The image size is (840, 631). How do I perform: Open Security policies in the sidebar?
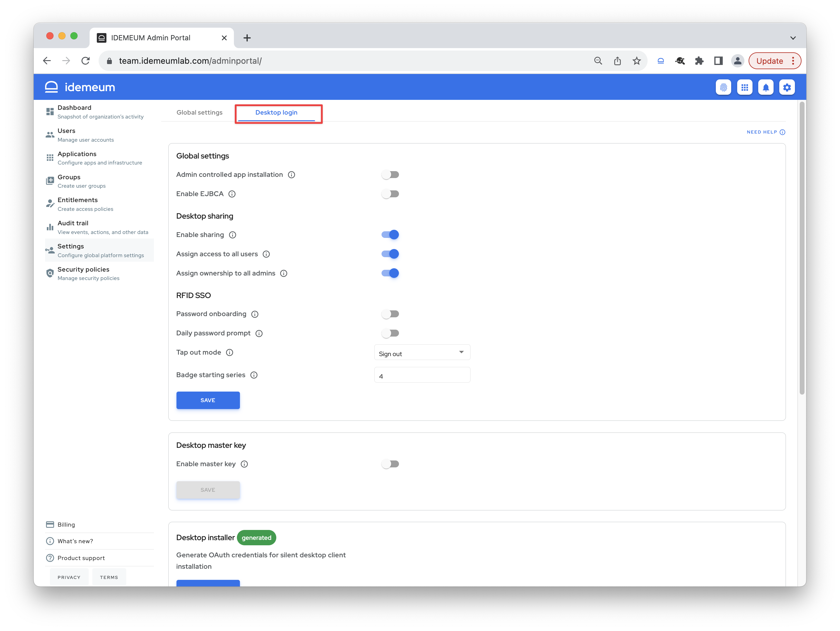100,273
